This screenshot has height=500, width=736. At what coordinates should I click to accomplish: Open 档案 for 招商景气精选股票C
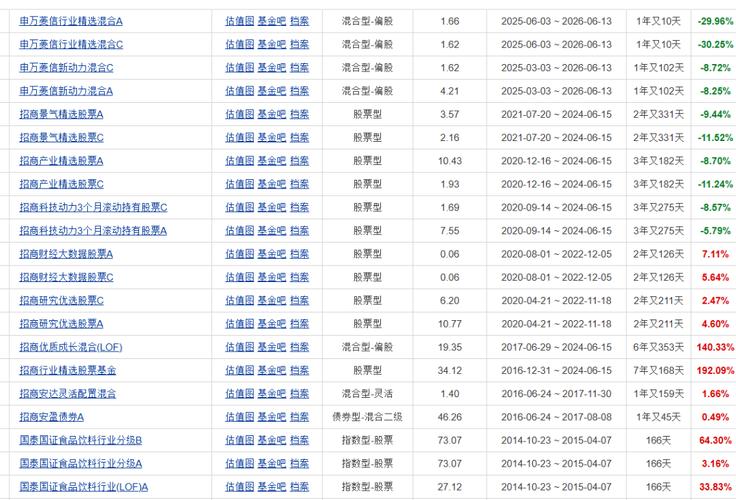(299, 138)
